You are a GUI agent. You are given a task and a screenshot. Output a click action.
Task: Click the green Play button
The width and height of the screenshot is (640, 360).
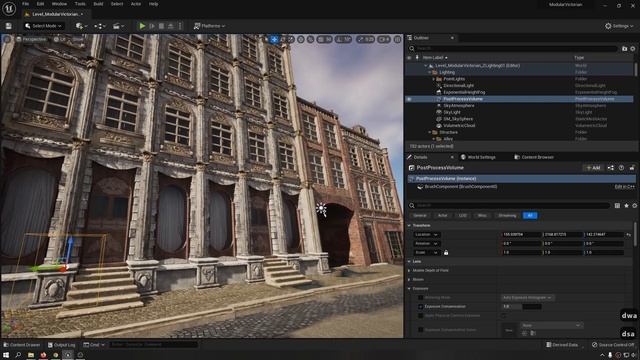[x=142, y=26]
